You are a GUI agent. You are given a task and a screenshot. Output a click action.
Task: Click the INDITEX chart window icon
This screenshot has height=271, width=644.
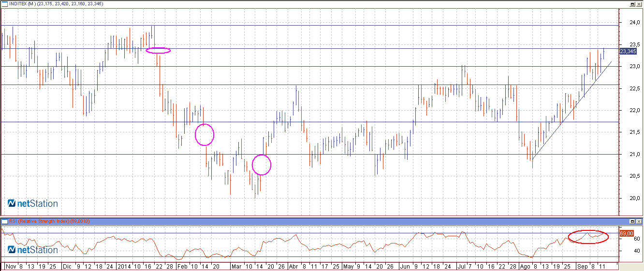coord(4,4)
